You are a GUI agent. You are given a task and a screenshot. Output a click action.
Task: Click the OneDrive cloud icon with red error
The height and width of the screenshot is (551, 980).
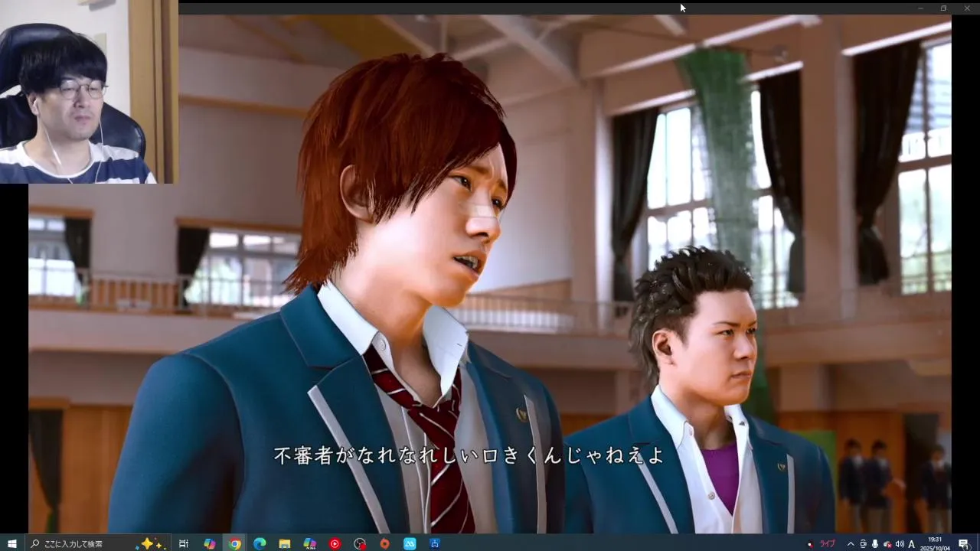pos(887,544)
